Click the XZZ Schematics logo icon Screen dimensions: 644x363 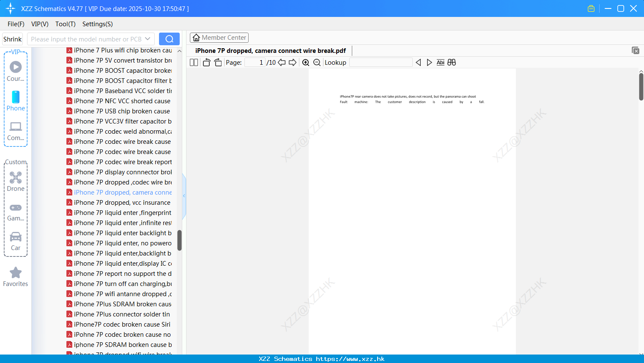pyautogui.click(x=11, y=8)
